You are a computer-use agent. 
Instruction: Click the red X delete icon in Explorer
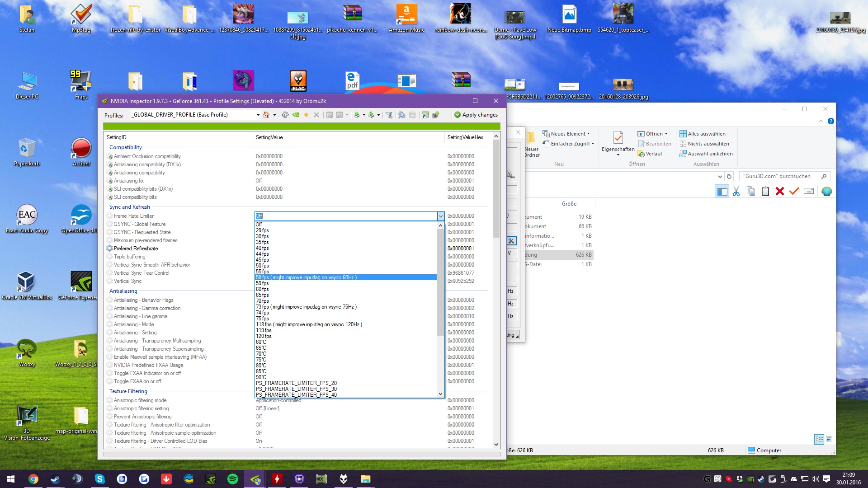tap(779, 191)
